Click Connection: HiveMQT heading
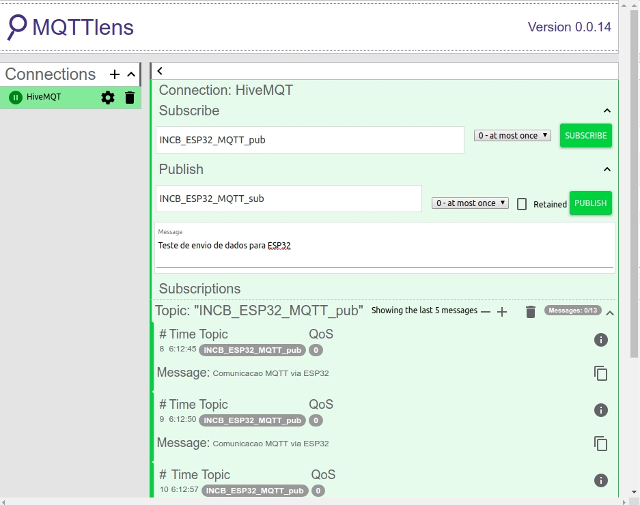Screen dimensions: 640x505 click(226, 90)
